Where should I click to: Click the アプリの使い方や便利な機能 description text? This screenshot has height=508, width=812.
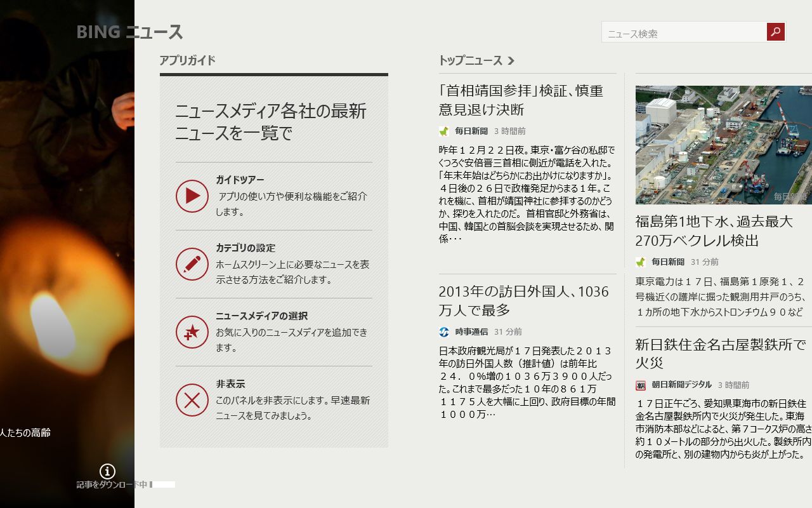pyautogui.click(x=291, y=204)
